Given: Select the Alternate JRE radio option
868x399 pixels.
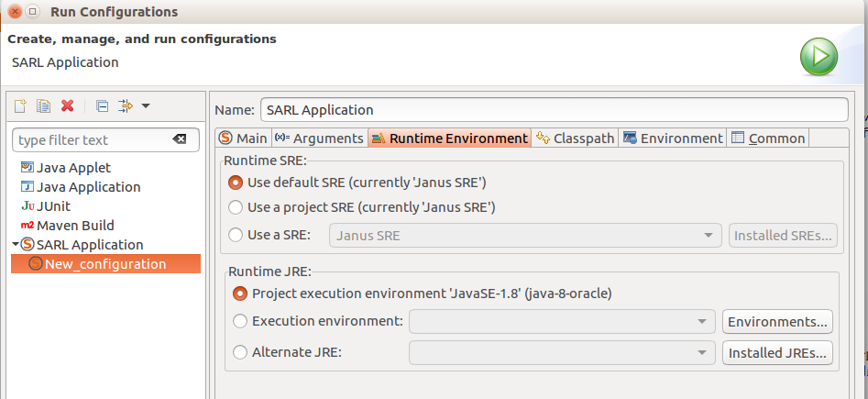Looking at the screenshot, I should point(240,352).
